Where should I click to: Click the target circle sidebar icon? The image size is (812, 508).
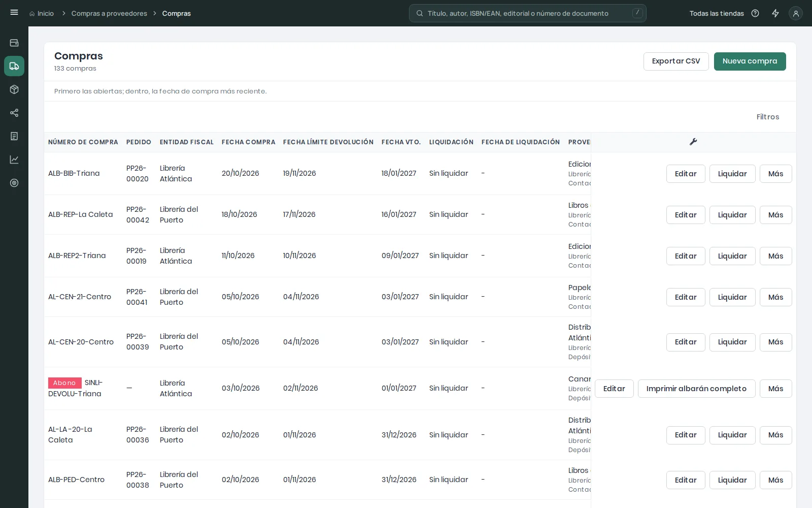click(x=14, y=183)
